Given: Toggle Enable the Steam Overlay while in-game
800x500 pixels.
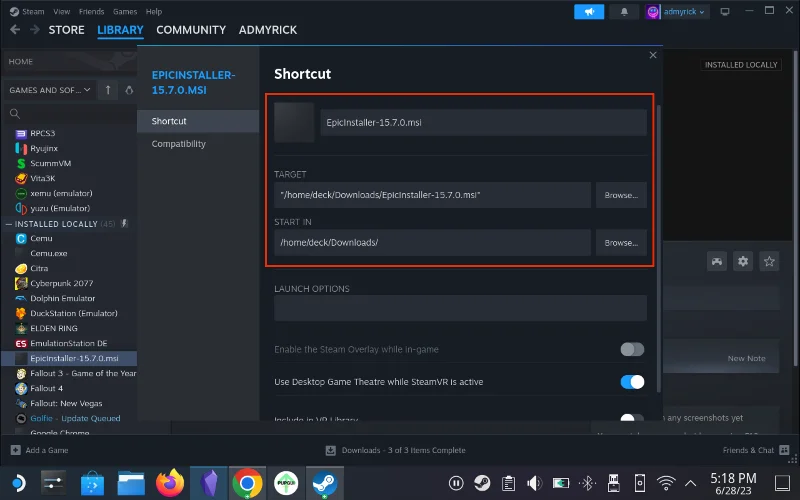Looking at the screenshot, I should click(632, 349).
